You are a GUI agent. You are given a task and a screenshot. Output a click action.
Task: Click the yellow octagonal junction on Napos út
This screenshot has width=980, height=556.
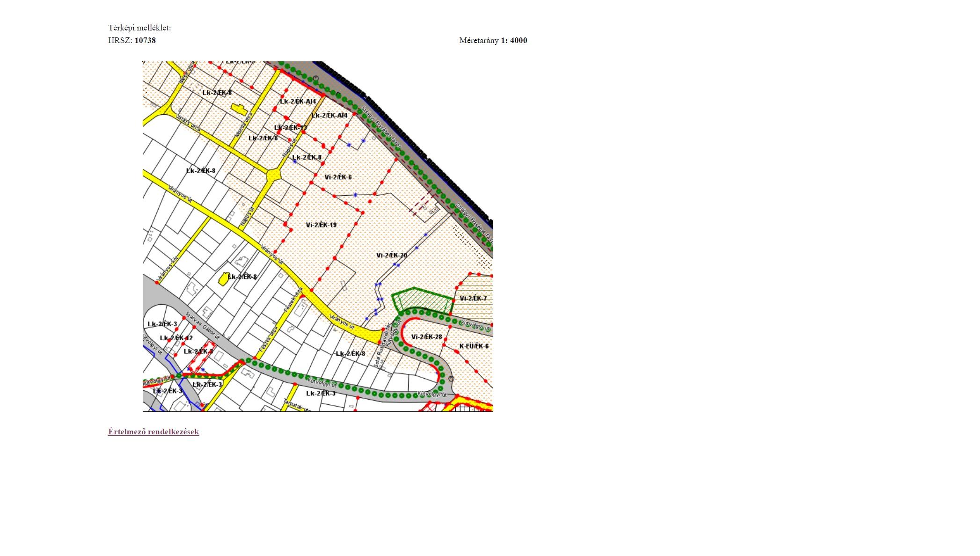click(x=273, y=176)
